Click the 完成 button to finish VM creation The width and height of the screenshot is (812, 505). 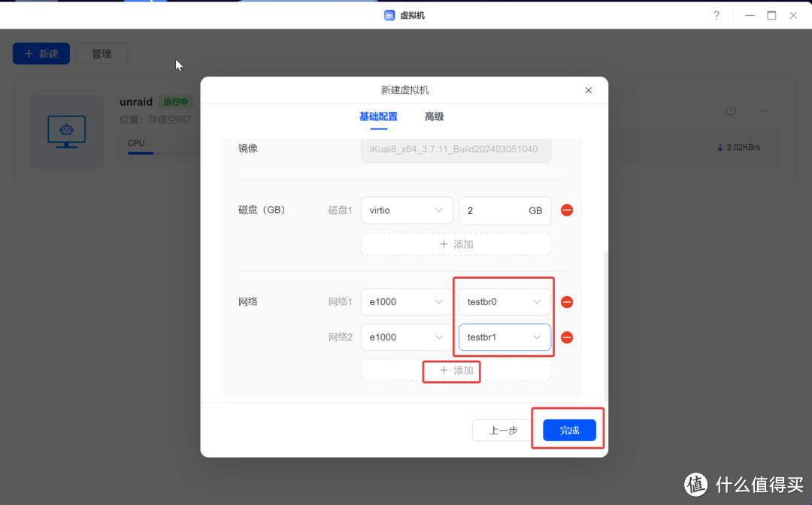tap(568, 429)
